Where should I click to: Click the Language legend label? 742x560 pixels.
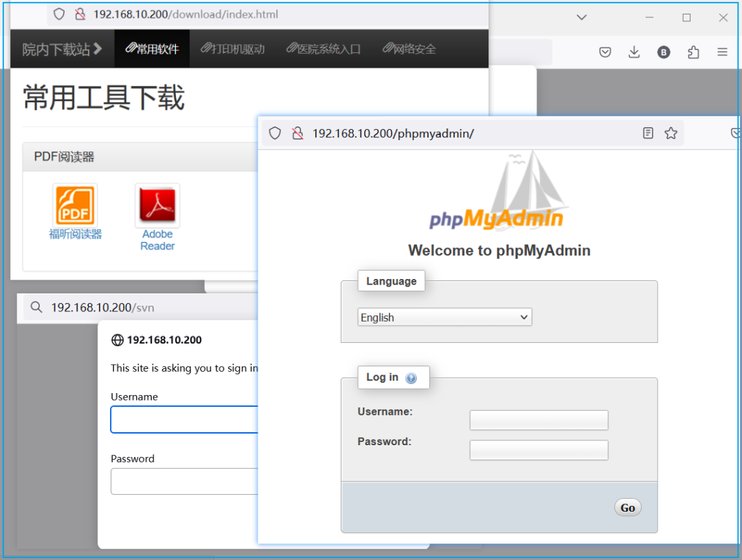[392, 281]
